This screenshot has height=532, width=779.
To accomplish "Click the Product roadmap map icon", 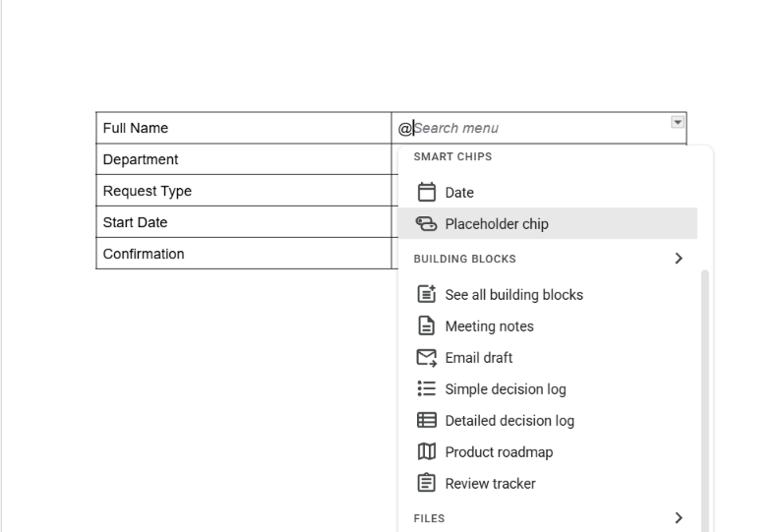I will [x=426, y=451].
